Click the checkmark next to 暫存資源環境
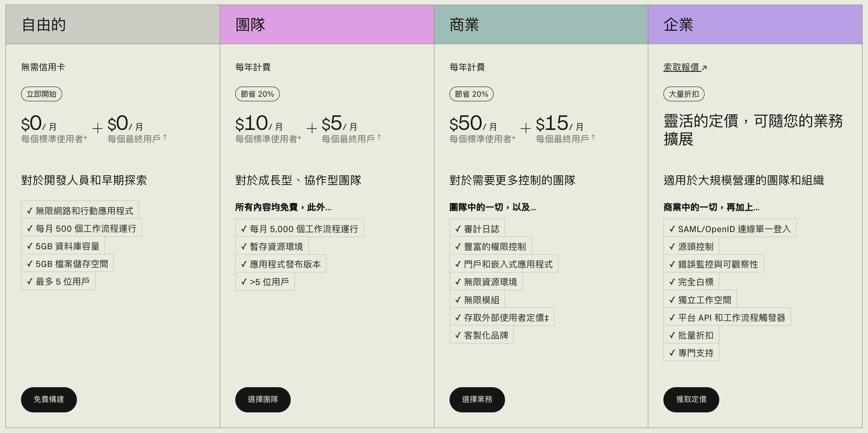The image size is (868, 433). click(244, 247)
